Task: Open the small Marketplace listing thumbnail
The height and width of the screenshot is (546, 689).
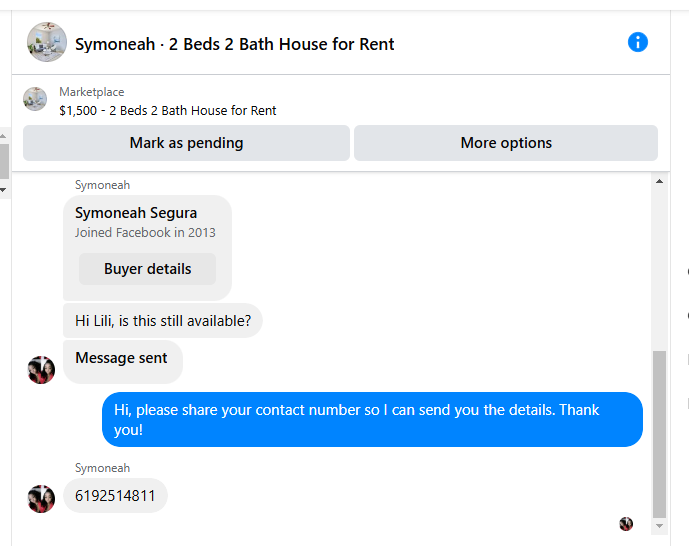Action: click(x=35, y=99)
